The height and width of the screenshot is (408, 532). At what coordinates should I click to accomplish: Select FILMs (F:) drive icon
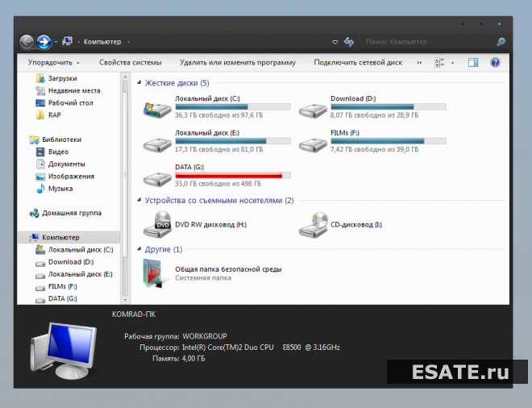[x=313, y=144]
